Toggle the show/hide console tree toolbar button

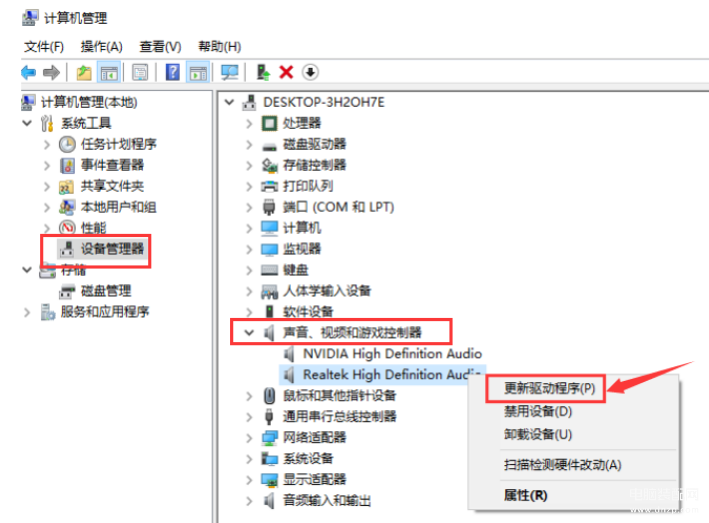(x=109, y=72)
